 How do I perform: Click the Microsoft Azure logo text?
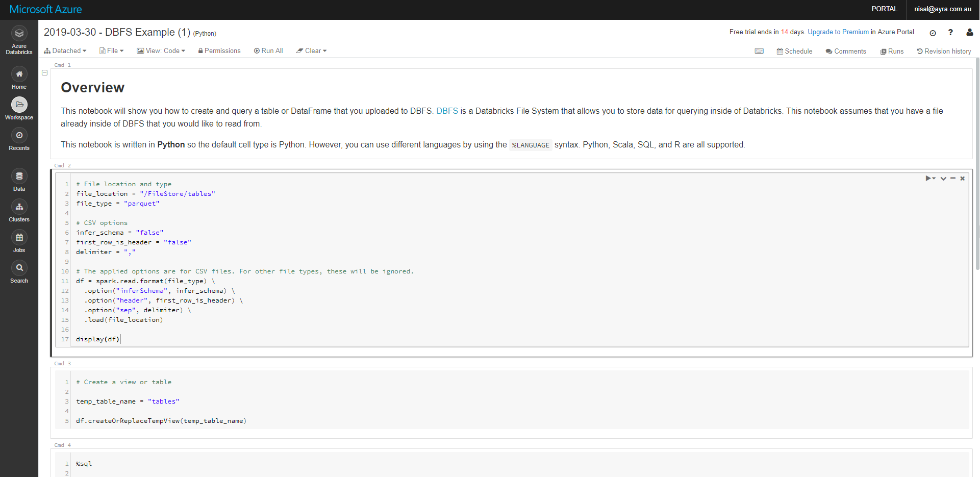[46, 10]
